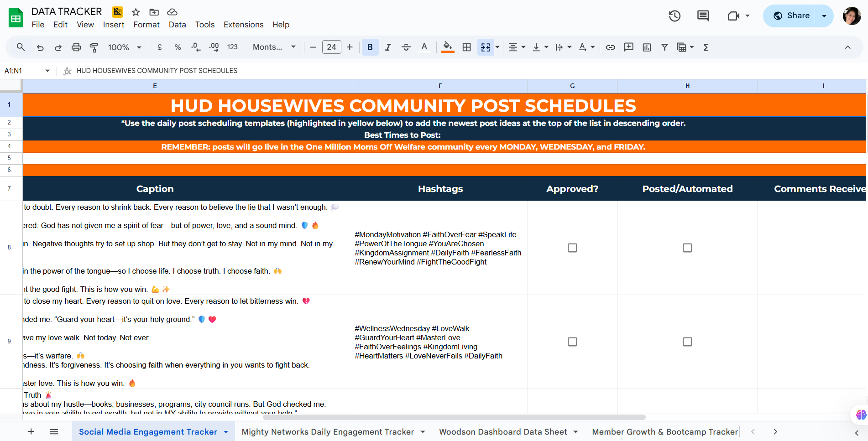Open the Insert menu

[x=114, y=25]
